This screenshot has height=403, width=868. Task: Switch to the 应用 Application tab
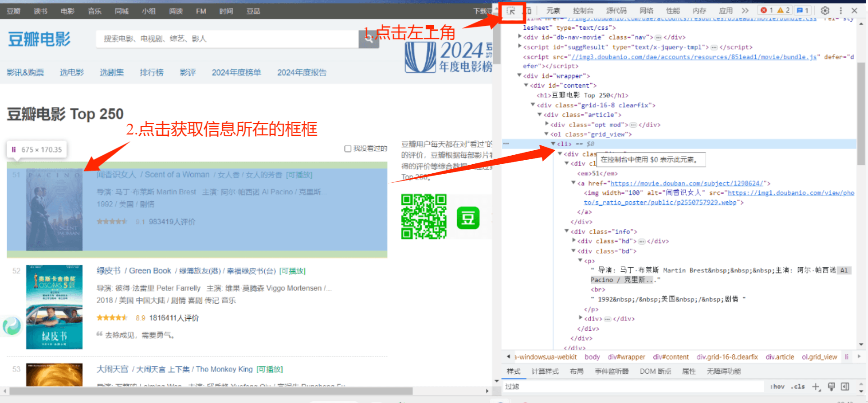(726, 11)
